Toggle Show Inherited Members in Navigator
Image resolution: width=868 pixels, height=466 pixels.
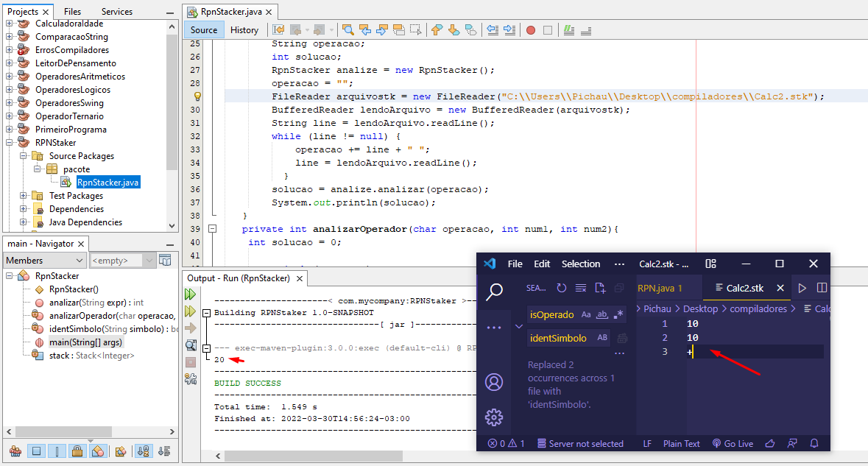[x=15, y=451]
